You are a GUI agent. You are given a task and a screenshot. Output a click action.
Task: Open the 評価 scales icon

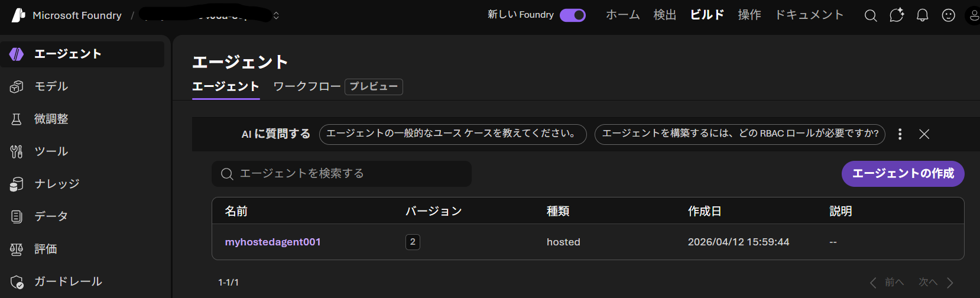pyautogui.click(x=17, y=250)
